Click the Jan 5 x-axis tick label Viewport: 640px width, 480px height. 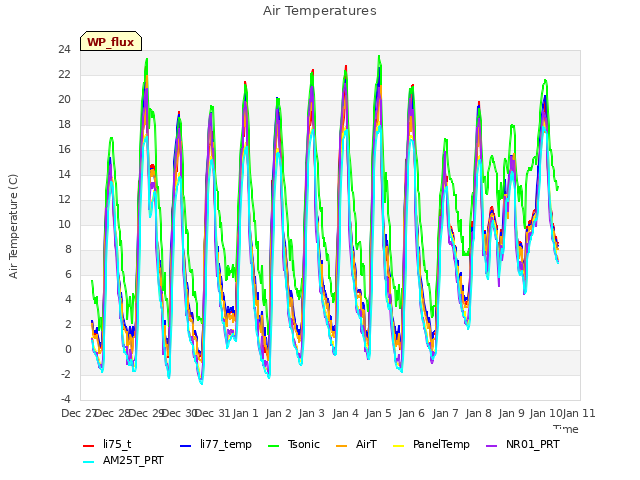378,413
